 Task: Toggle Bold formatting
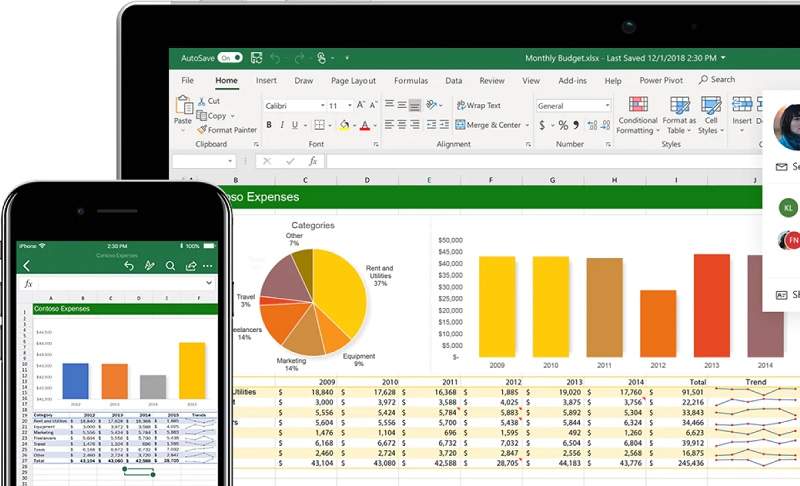(269, 125)
